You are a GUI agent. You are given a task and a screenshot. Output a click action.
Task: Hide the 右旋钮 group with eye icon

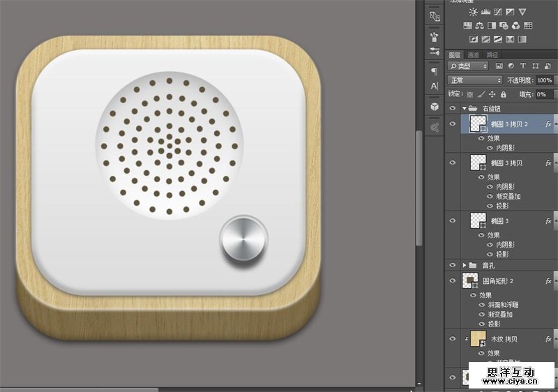pos(453,109)
